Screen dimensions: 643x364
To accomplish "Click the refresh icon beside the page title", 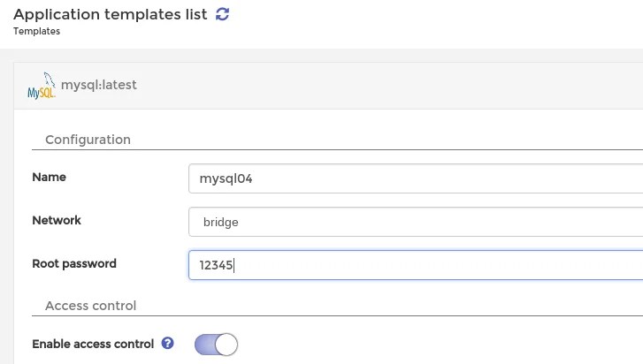I will click(x=223, y=14).
